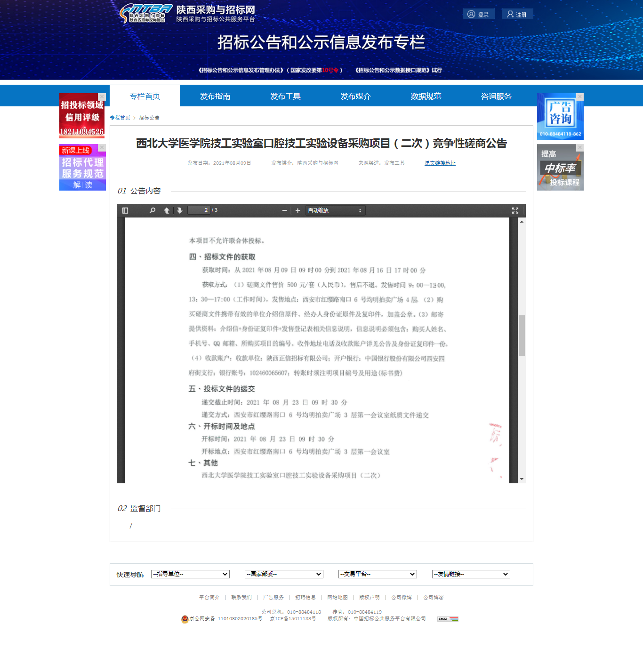Open the 自动缩放 zoom dropdown
The width and height of the screenshot is (643, 672).
click(x=335, y=210)
